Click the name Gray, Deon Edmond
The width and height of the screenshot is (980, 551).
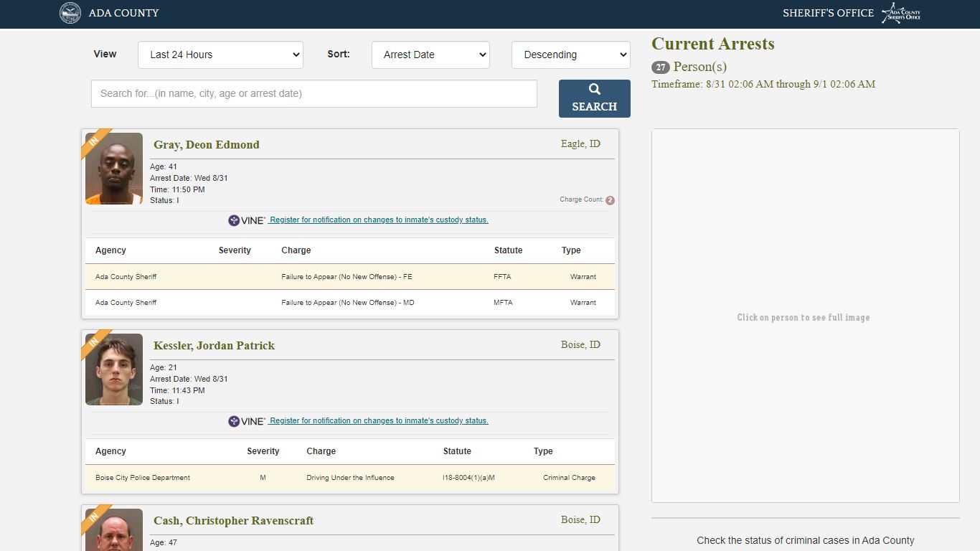(x=207, y=145)
